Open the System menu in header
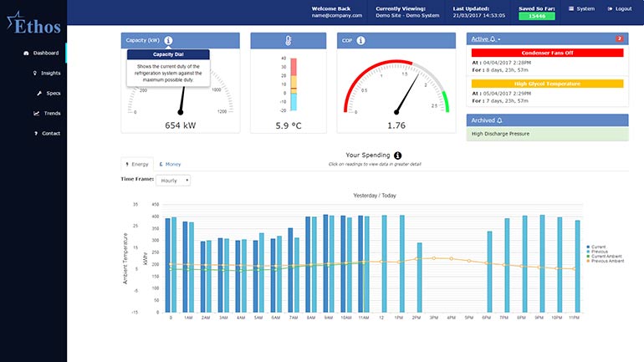Image resolution: width=644 pixels, height=362 pixels. coord(581,8)
